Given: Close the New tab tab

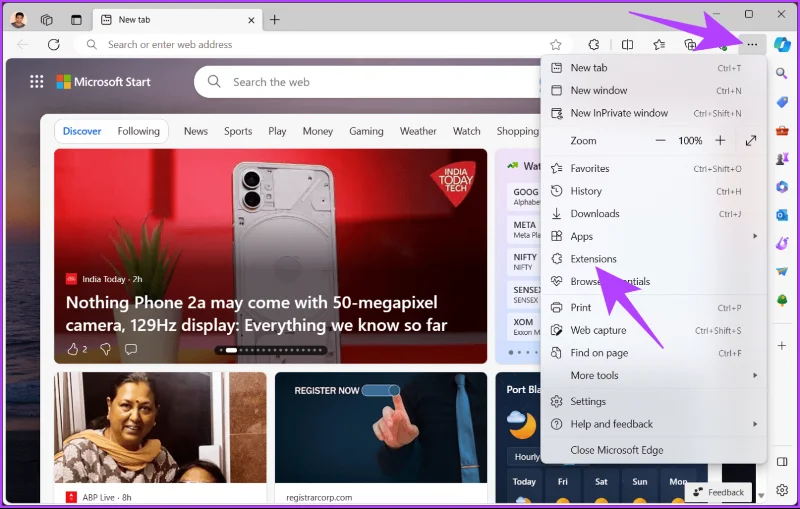Looking at the screenshot, I should click(x=251, y=20).
